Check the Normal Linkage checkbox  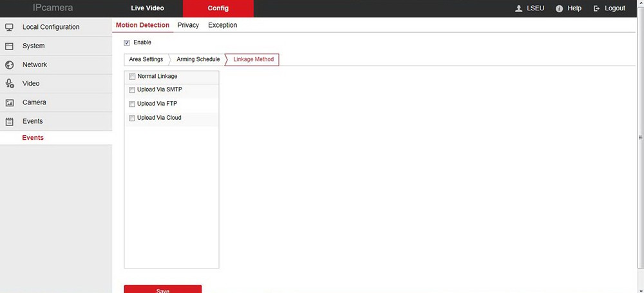[132, 77]
